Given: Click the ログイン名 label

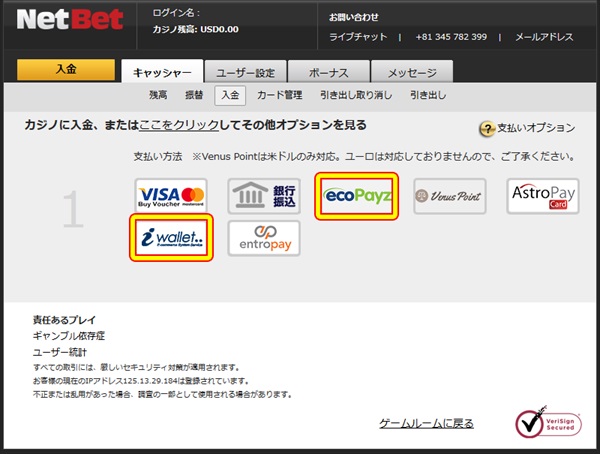Looking at the screenshot, I should (x=176, y=13).
